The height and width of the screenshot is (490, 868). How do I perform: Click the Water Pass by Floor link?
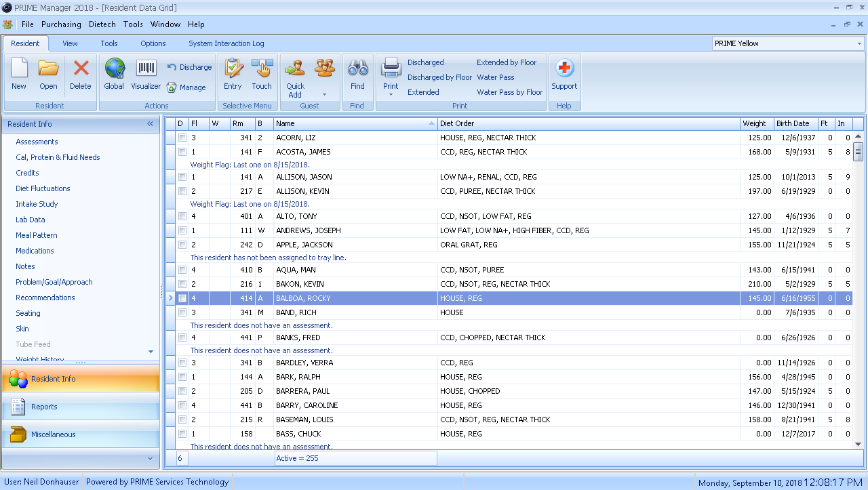point(509,92)
